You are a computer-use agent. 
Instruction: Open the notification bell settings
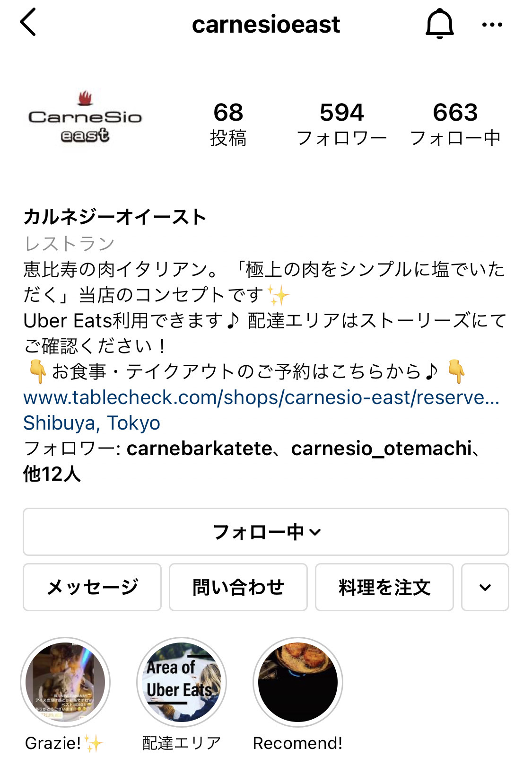(x=439, y=24)
